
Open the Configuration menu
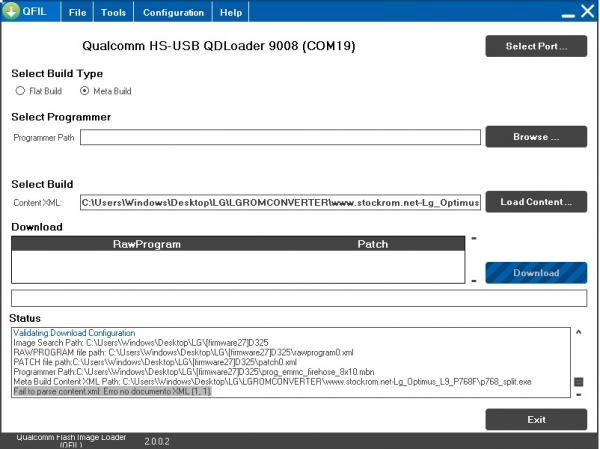(x=173, y=12)
